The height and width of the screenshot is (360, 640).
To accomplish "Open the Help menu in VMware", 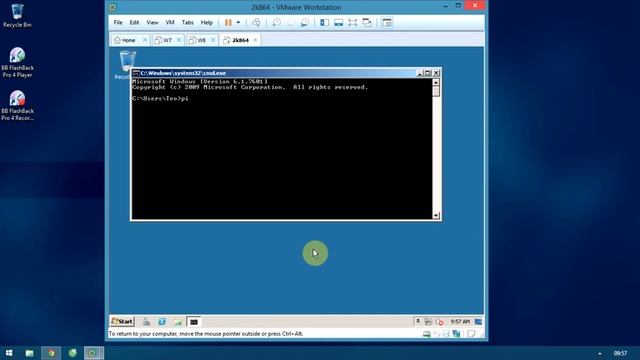I will tap(207, 22).
